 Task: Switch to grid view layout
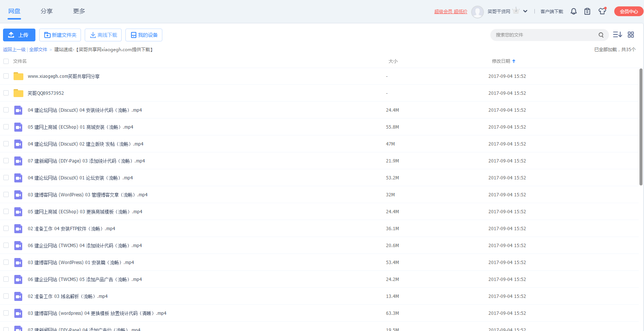click(x=631, y=35)
